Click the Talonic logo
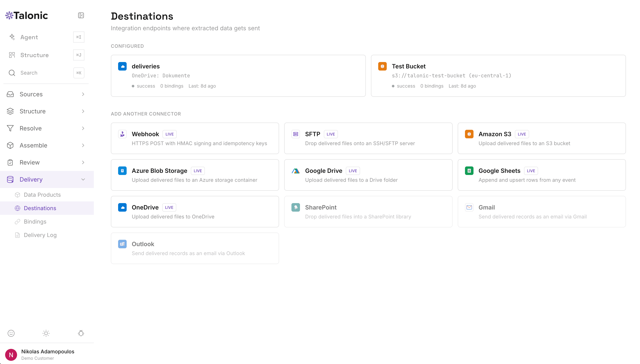The image size is (640, 364). [26, 16]
